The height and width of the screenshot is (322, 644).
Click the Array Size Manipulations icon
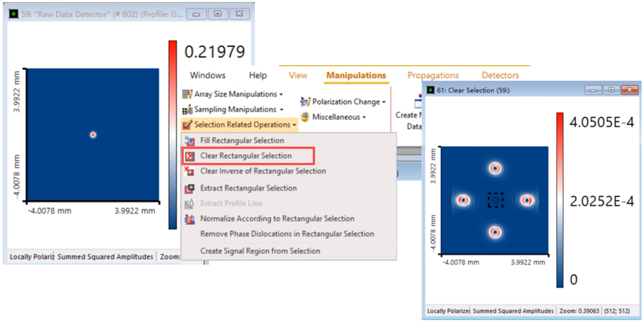click(x=187, y=94)
